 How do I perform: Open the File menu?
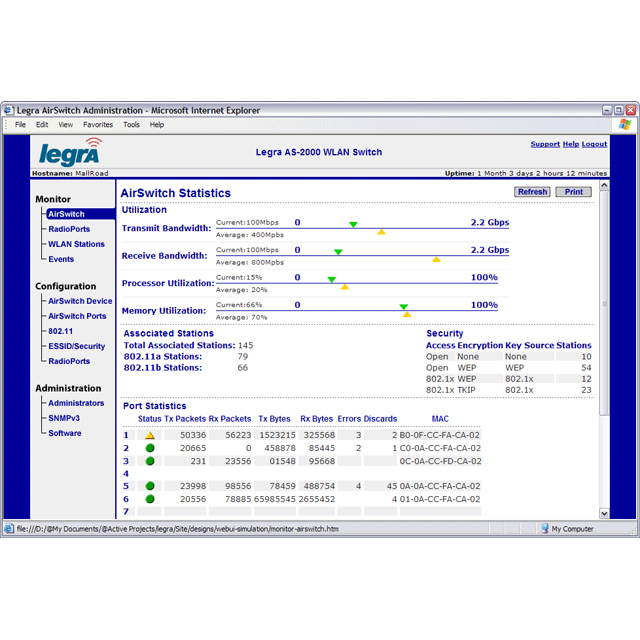tap(20, 124)
